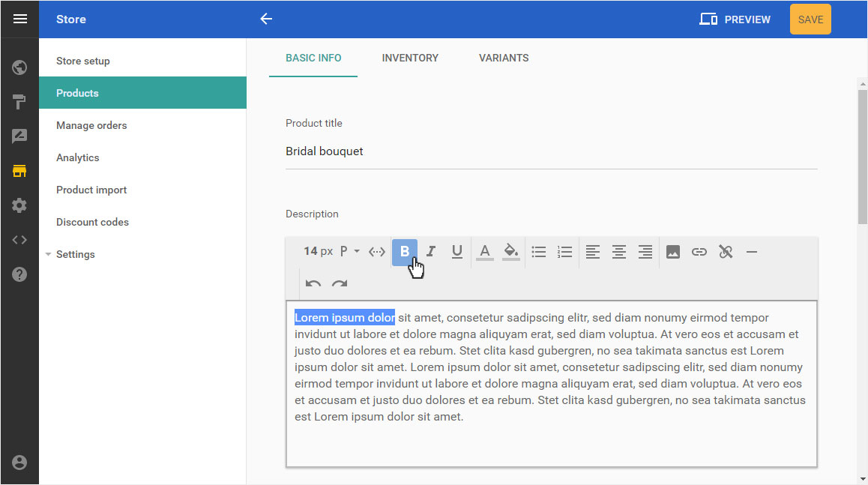
Task: Open the hamburger menu
Action: [20, 19]
